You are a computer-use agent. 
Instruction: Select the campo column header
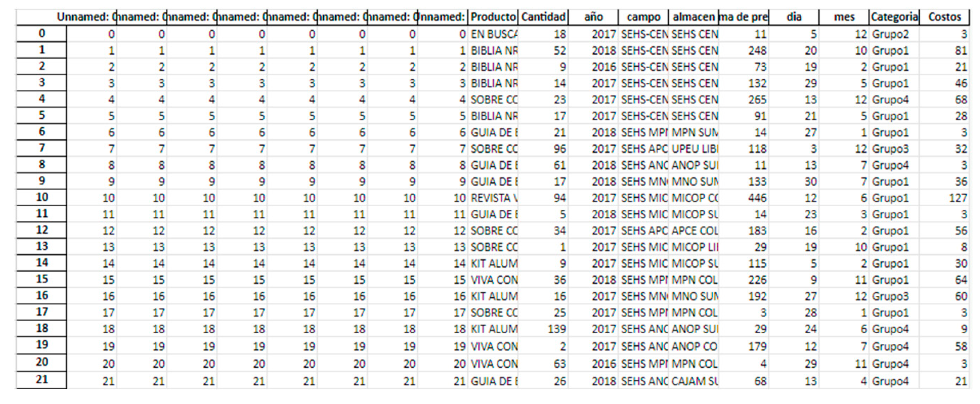tap(643, 17)
